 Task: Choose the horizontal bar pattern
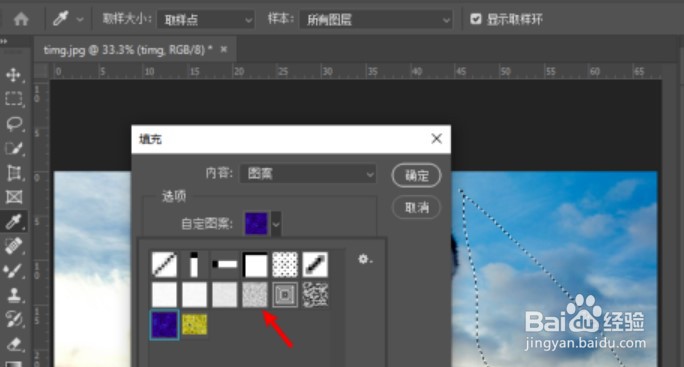click(x=225, y=264)
